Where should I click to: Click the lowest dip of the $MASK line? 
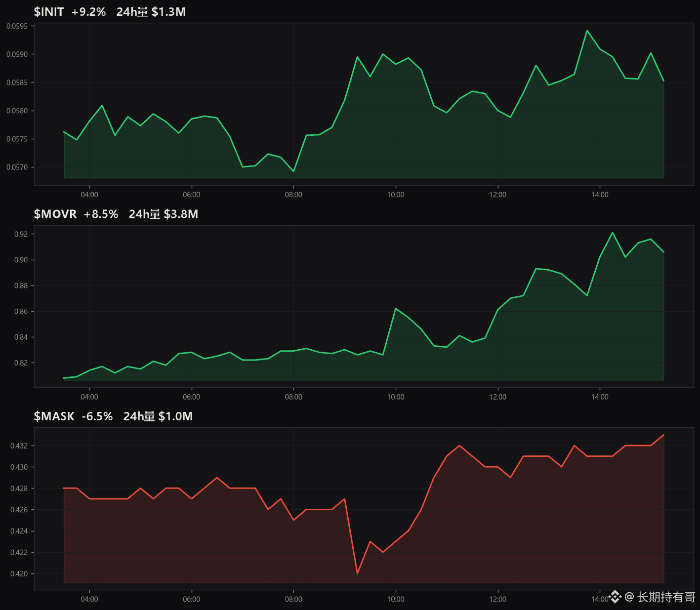click(x=357, y=573)
